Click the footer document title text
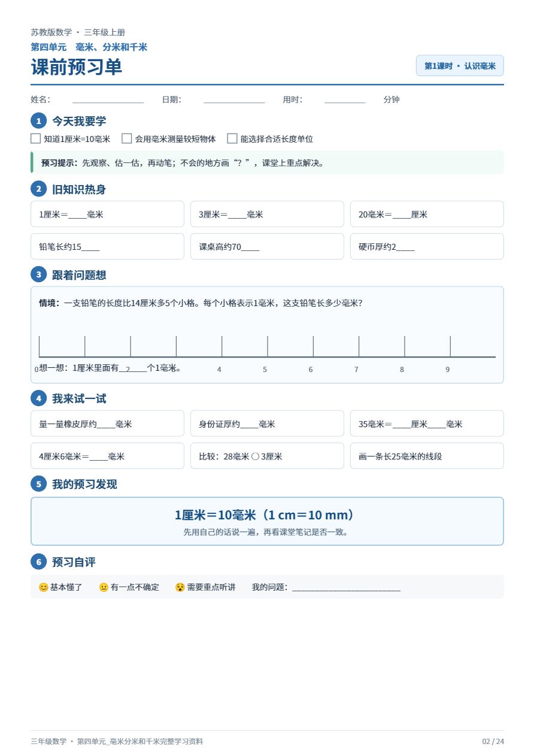Screen dimensions: 534x756 coord(117,742)
